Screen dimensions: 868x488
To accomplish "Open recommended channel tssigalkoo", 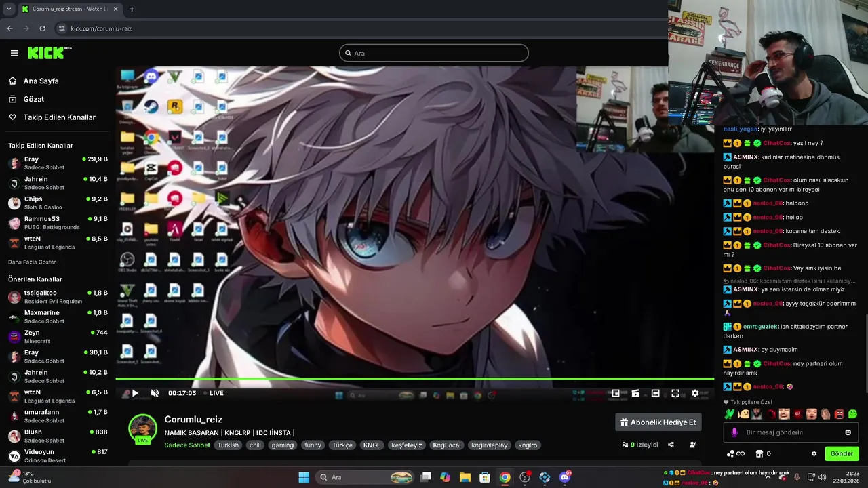I will click(x=58, y=297).
